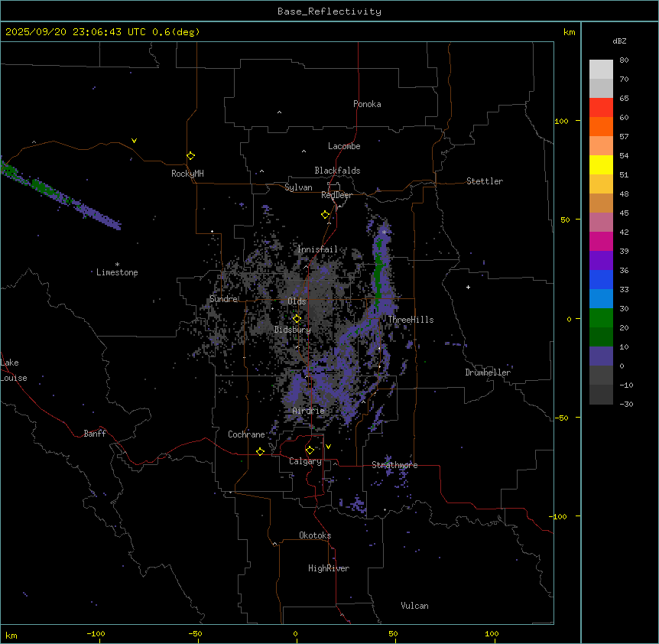Click the Base_Reflectivity title text
The height and width of the screenshot is (644, 659).
coord(329,11)
